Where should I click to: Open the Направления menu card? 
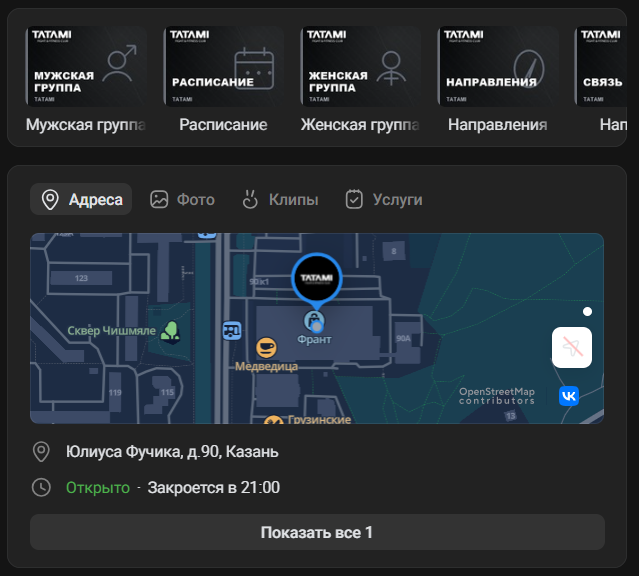click(498, 66)
